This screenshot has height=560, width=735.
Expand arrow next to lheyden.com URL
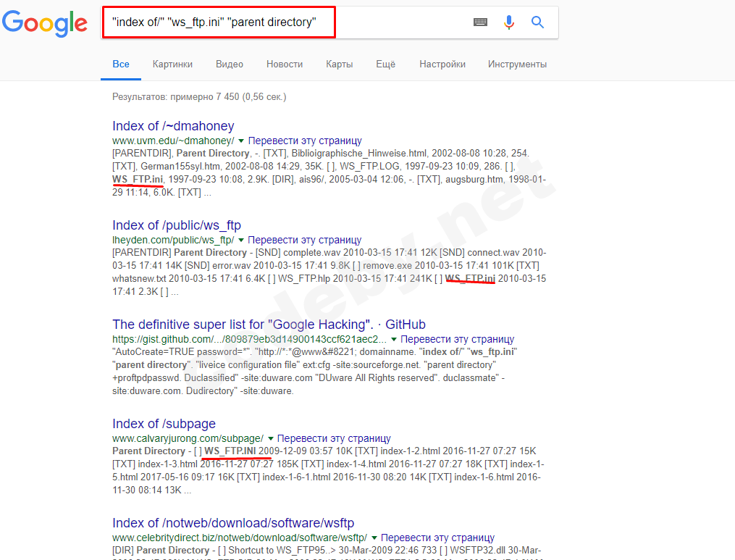pyautogui.click(x=241, y=240)
